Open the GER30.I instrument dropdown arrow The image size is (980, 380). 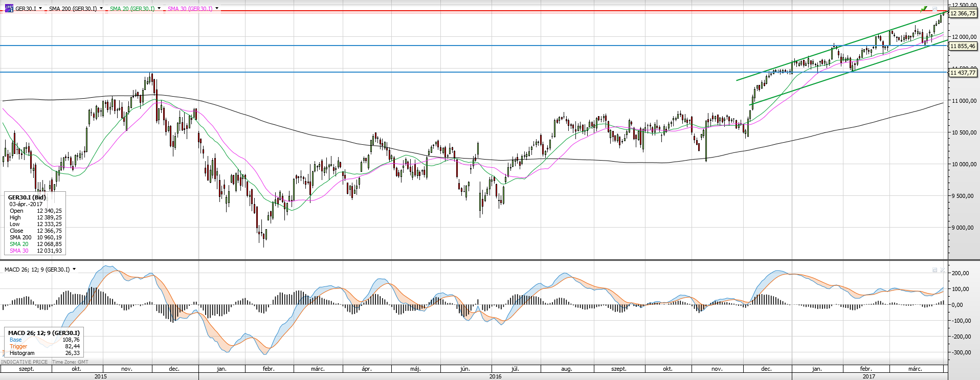[40, 9]
